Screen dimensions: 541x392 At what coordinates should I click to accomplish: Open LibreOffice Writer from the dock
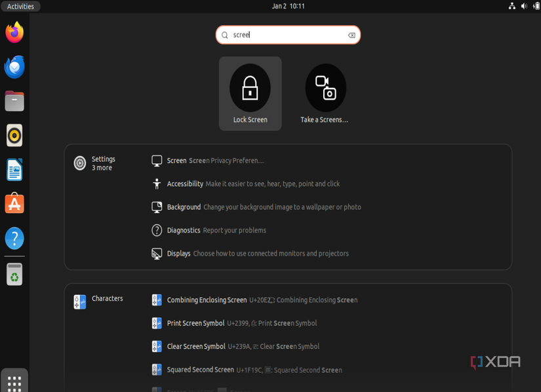coord(14,170)
